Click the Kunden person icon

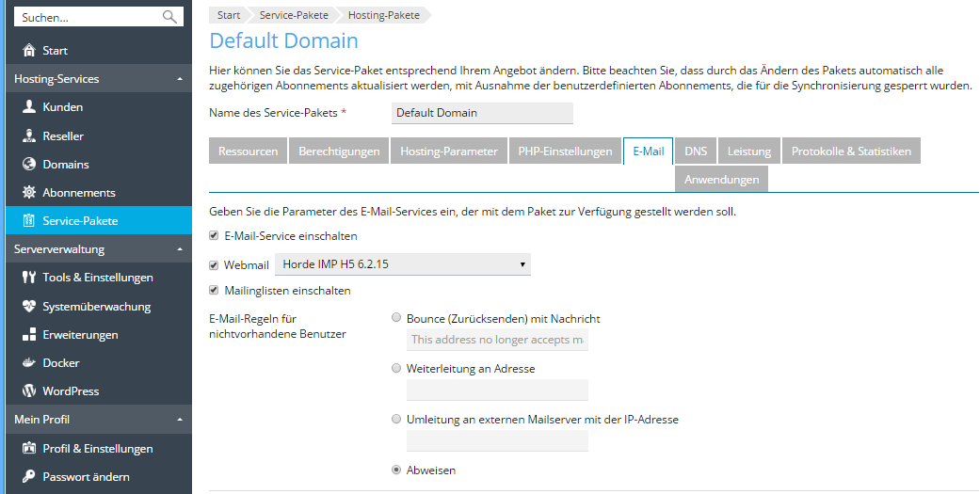[29, 106]
